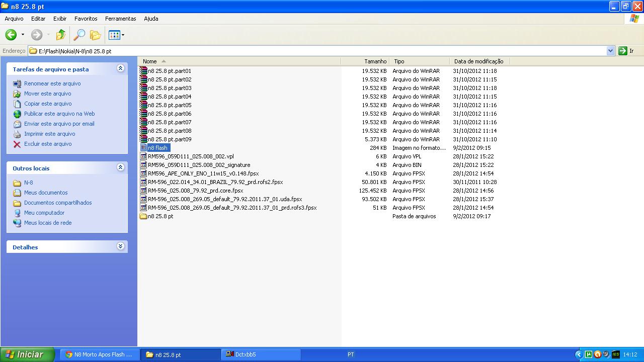Viewport: 644px width, 362px height.
Task: Select WinRAR icon of n8 25.8 pt.part09
Action: [143, 139]
